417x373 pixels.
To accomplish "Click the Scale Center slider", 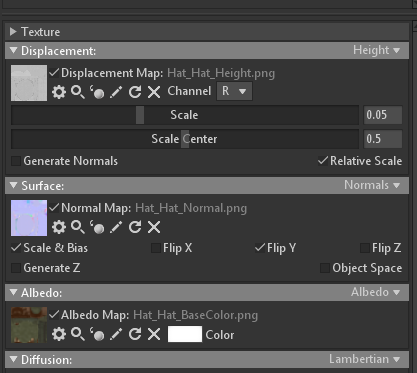I will (185, 139).
